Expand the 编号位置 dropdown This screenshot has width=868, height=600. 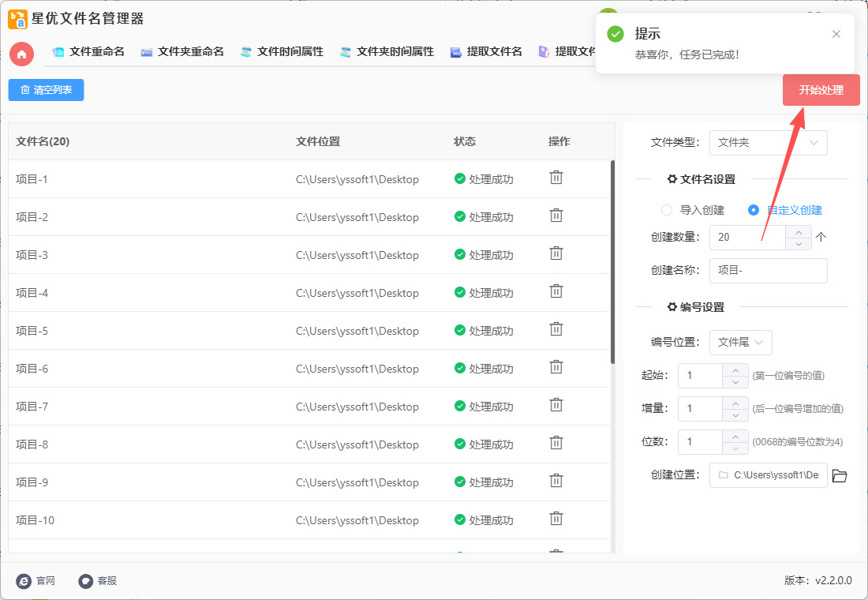(740, 343)
